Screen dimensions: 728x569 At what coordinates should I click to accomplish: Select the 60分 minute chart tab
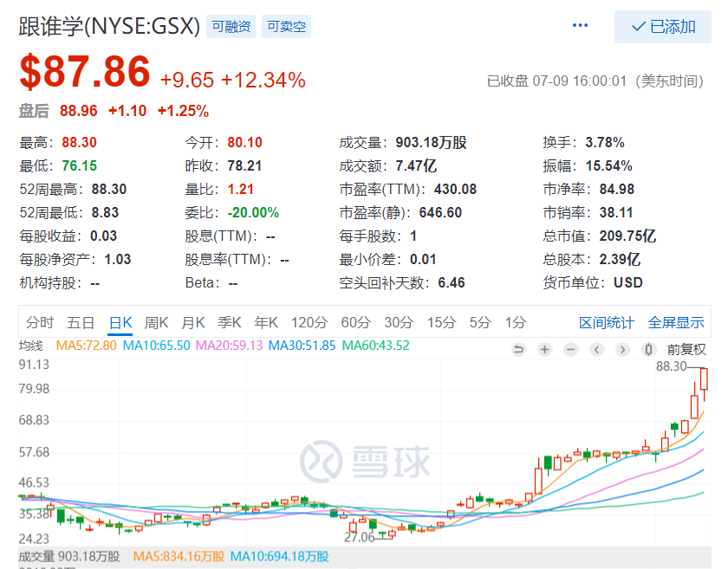(355, 323)
